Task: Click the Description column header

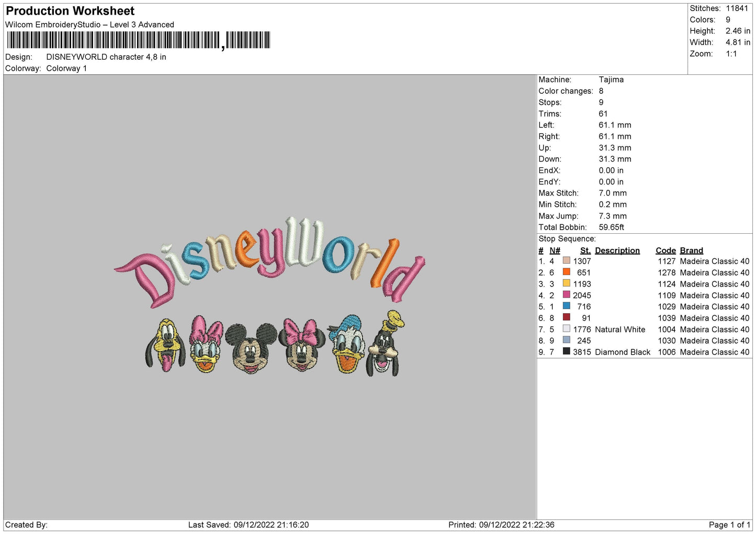Action: 617,251
